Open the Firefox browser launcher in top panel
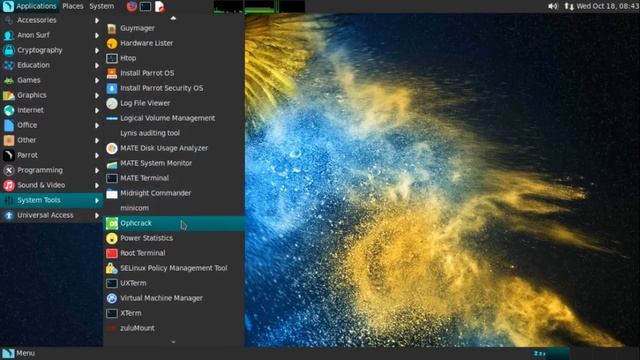The width and height of the screenshot is (640, 360). (x=131, y=6)
